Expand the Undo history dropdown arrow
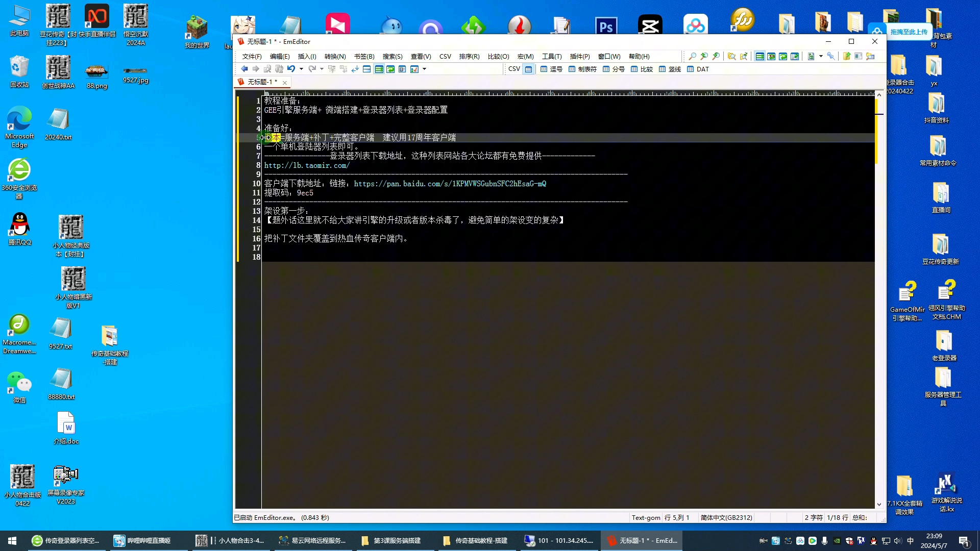980x551 pixels. pyautogui.click(x=301, y=69)
